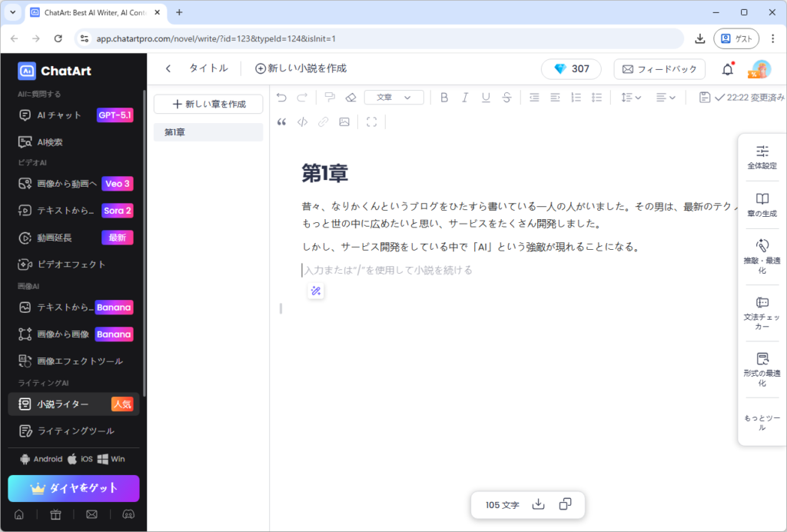787x532 pixels.
Task: Toggle italic text formatting
Action: pos(465,98)
